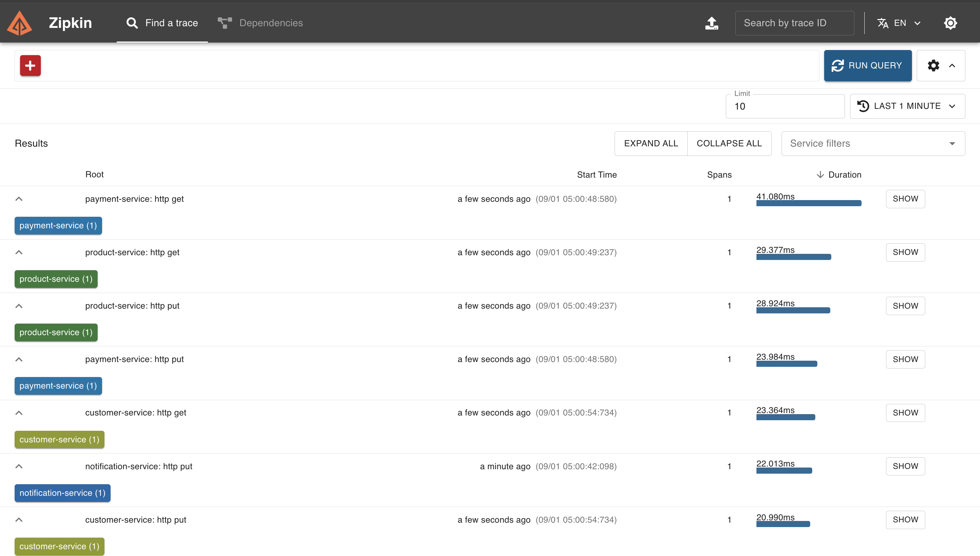The image size is (980, 556).
Task: Toggle the light/dark theme icon
Action: (x=950, y=23)
